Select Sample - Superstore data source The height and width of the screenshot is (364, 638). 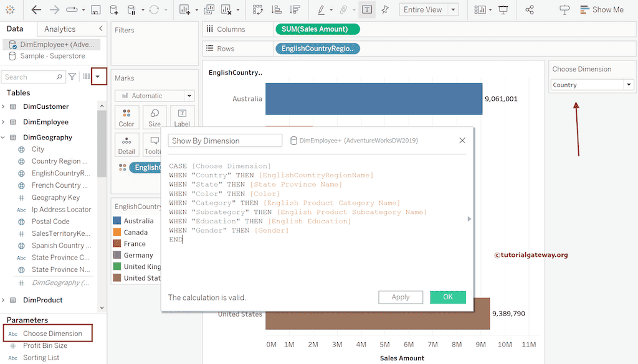point(52,56)
